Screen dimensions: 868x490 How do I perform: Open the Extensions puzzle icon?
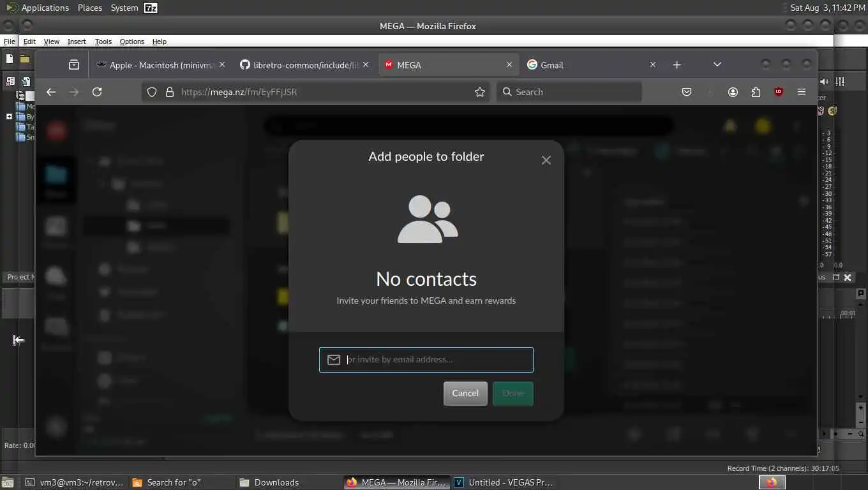pyautogui.click(x=756, y=92)
